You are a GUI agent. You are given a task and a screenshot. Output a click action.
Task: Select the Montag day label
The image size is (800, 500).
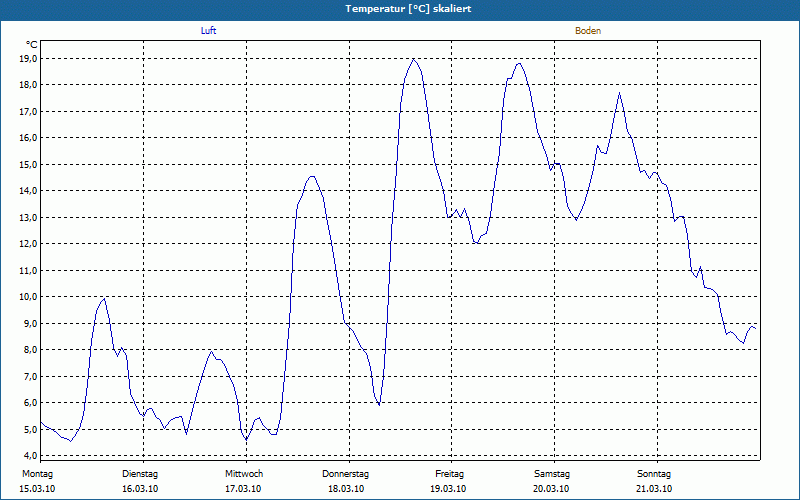click(37, 474)
